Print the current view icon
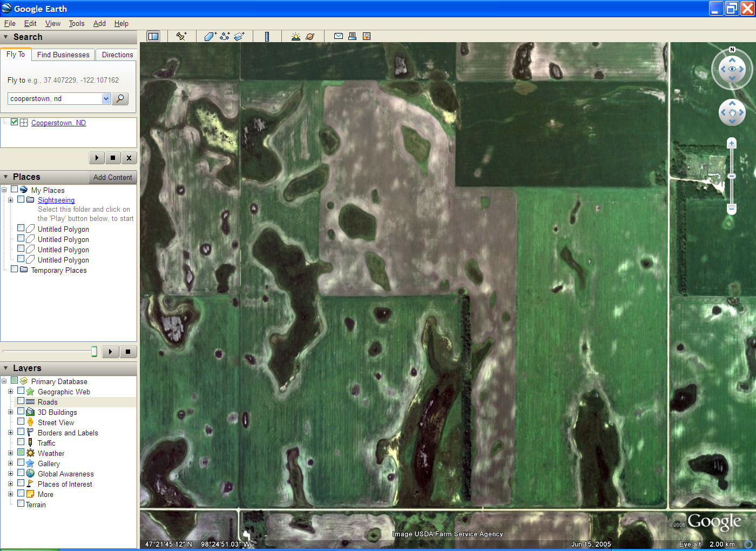 352,36
